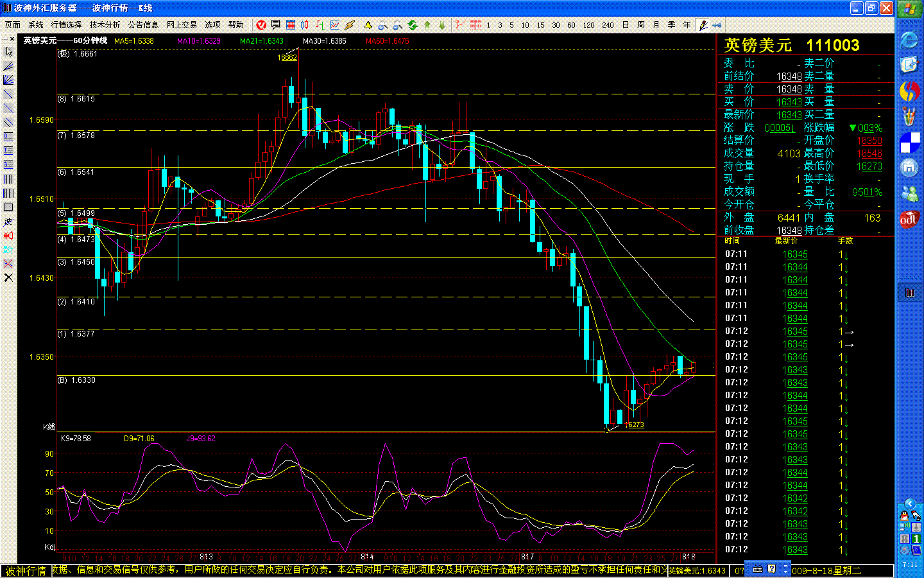The height and width of the screenshot is (578, 924).
Task: Click the green refresh arrows icon
Action: pos(413,25)
